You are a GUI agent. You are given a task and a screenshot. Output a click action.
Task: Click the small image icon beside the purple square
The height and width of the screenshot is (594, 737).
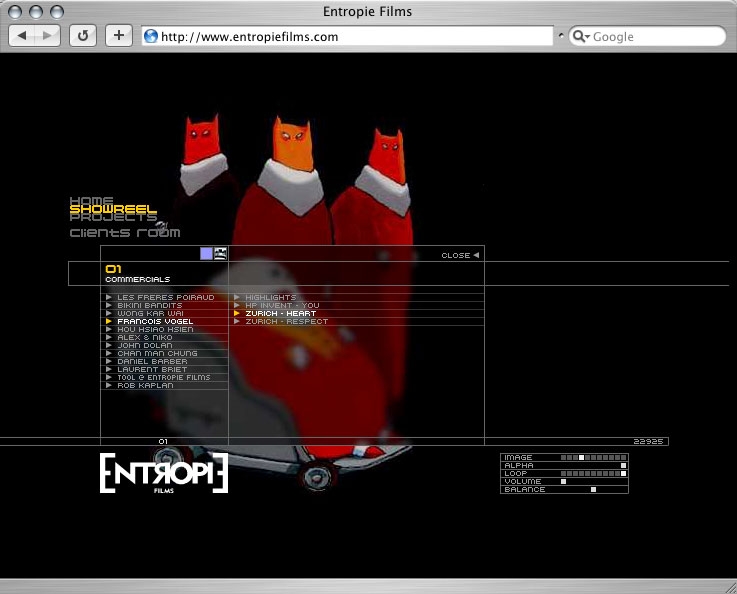click(x=221, y=254)
